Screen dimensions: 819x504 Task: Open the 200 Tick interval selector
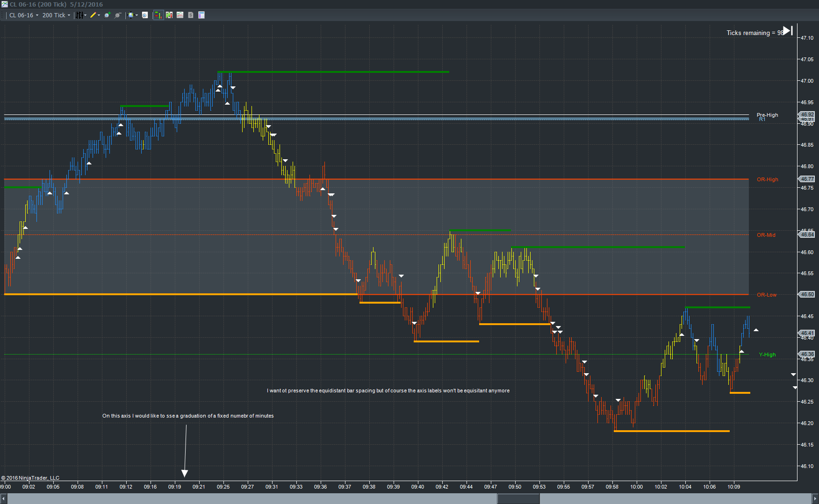[x=56, y=15]
